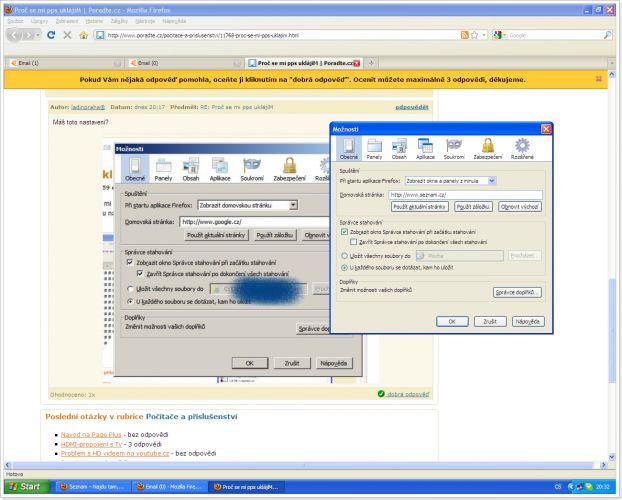Open the Úpravy menu

point(39,21)
